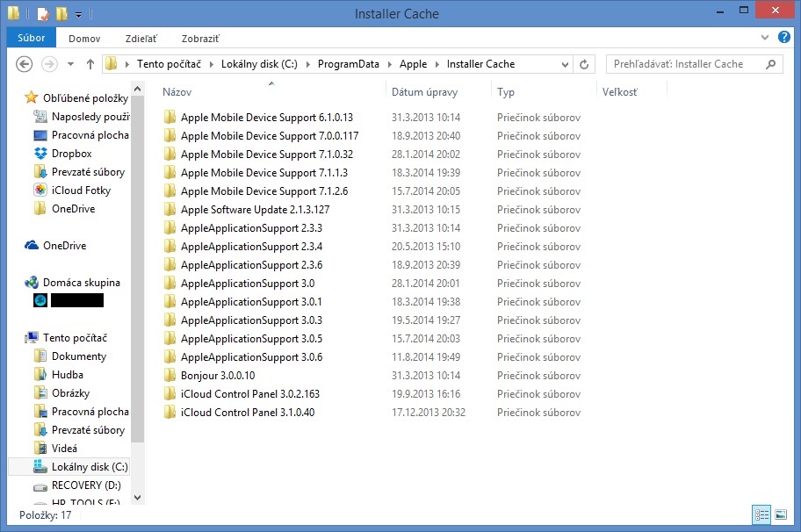Click Apple breadcrumb segment
This screenshot has width=801, height=532.
pos(413,64)
